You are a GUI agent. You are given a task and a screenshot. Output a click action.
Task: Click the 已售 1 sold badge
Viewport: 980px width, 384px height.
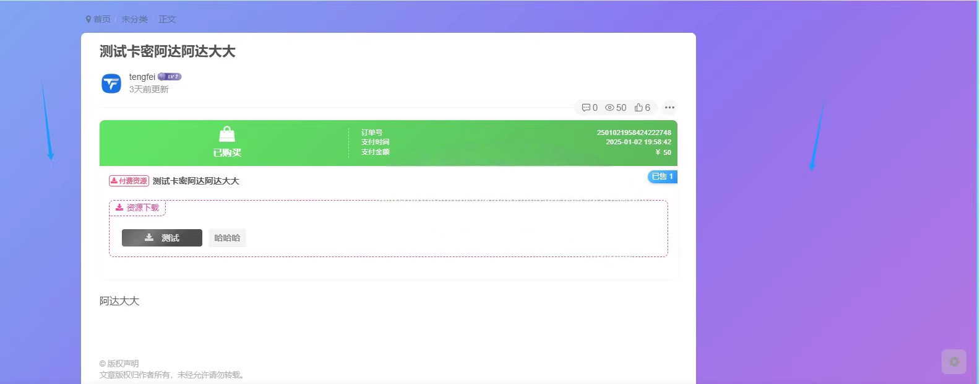(x=662, y=177)
